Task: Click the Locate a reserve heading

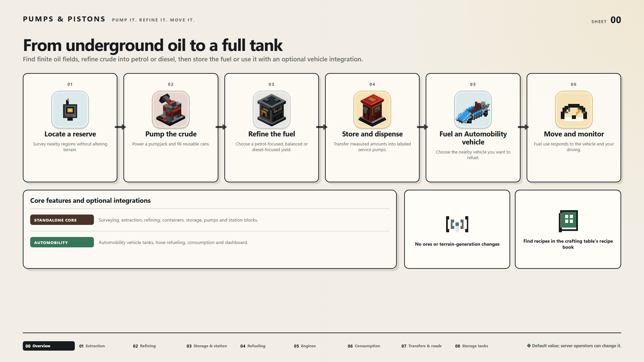Action: point(70,134)
